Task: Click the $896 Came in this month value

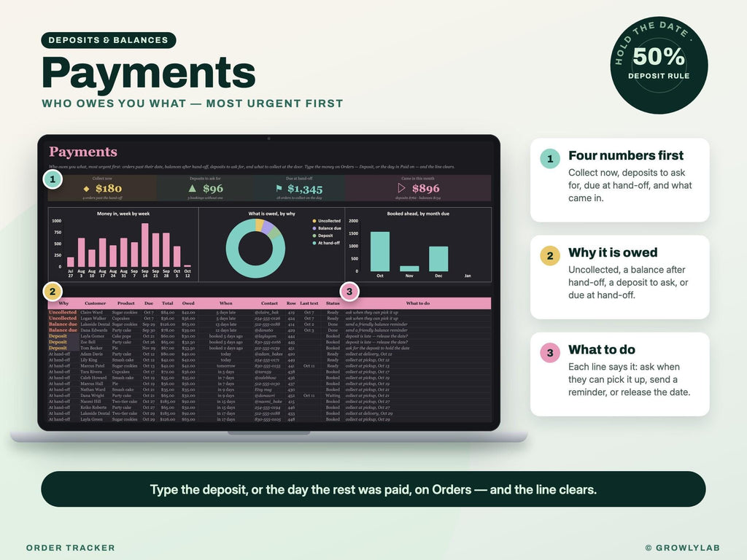Action: click(426, 189)
